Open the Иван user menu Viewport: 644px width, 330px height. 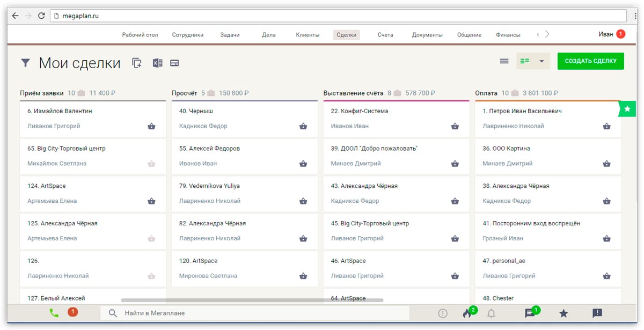click(x=606, y=34)
